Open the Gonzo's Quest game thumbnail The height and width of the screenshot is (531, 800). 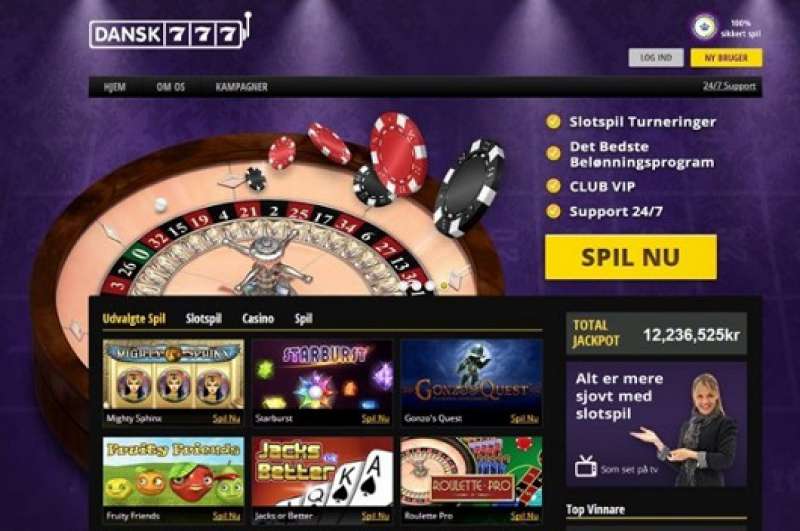coord(471,375)
